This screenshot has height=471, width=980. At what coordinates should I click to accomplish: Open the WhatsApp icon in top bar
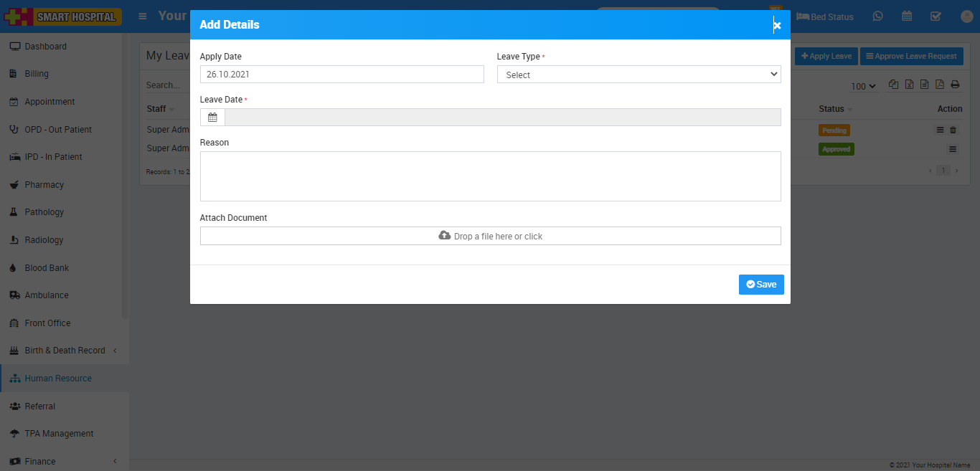(878, 16)
